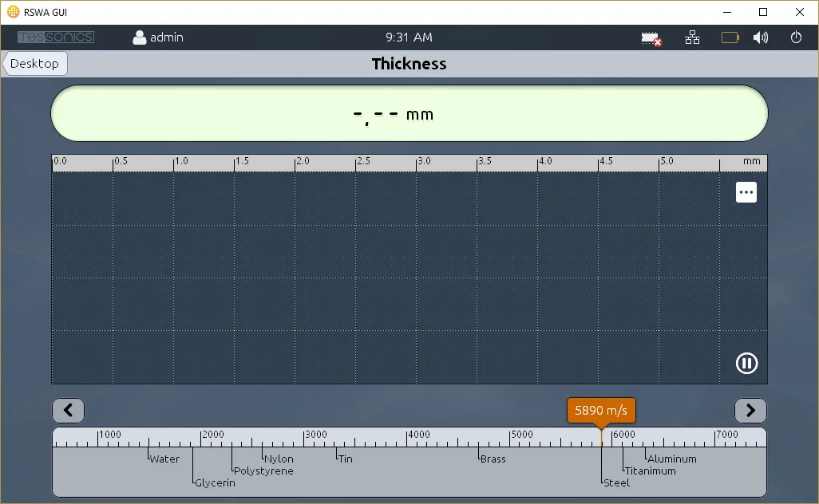
Task: Open the three-dots options menu
Action: pos(746,192)
